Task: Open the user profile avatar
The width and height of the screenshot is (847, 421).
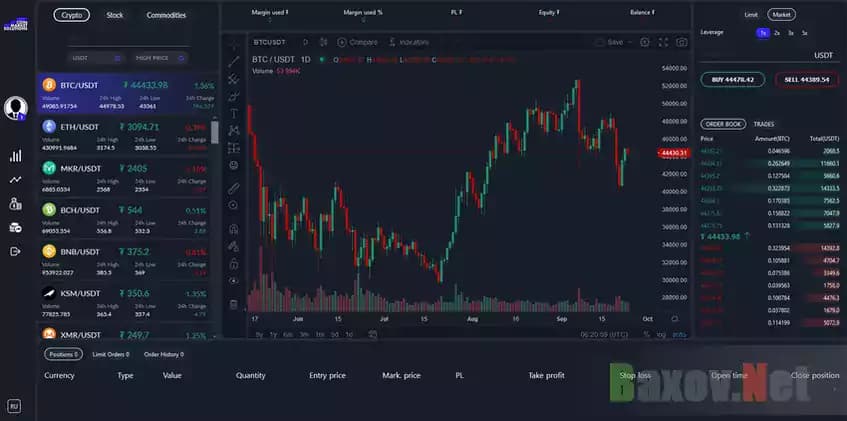Action: click(x=16, y=108)
